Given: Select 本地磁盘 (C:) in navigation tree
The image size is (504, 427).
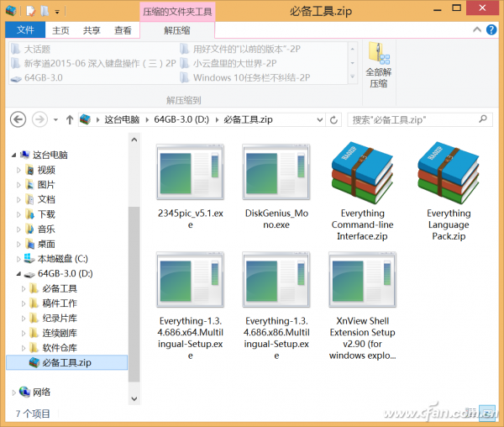Looking at the screenshot, I should point(62,259).
